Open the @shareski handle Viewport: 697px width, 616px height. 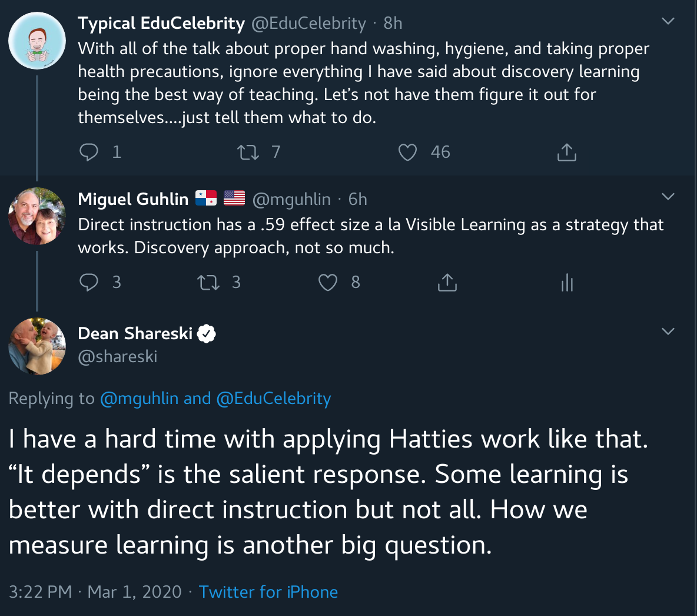tap(118, 357)
